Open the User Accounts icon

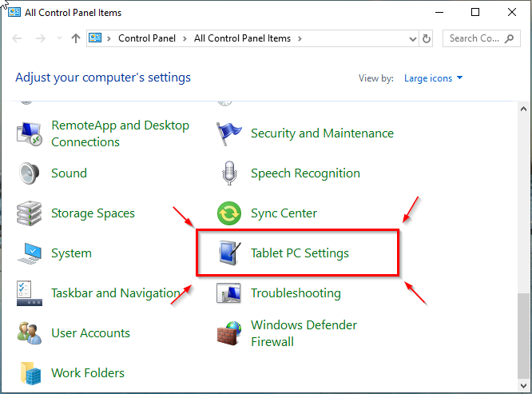point(30,333)
